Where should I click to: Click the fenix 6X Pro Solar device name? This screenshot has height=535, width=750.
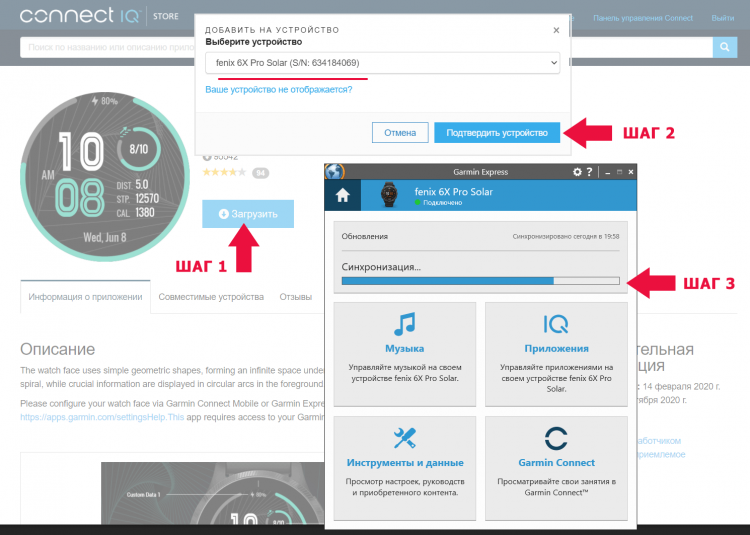[453, 192]
